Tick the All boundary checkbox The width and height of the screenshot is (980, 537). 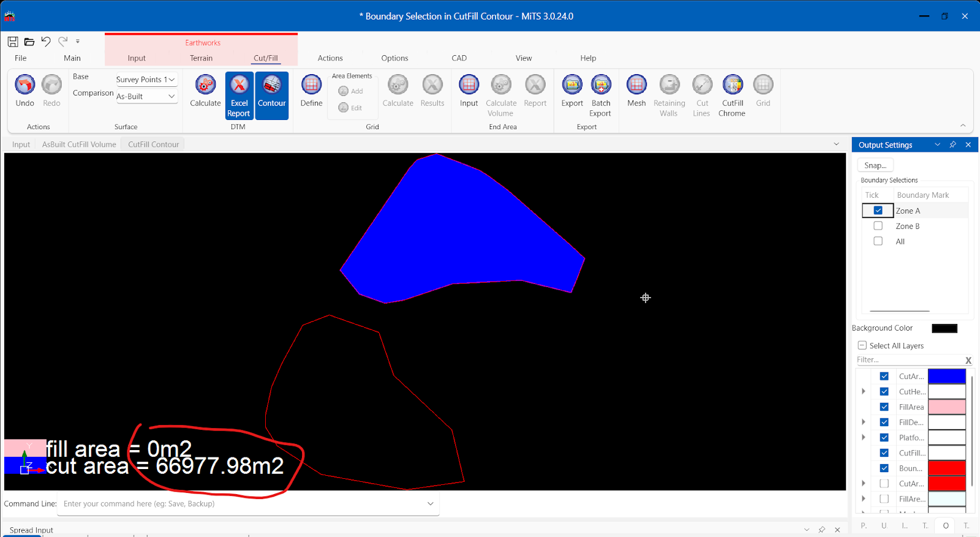878,241
